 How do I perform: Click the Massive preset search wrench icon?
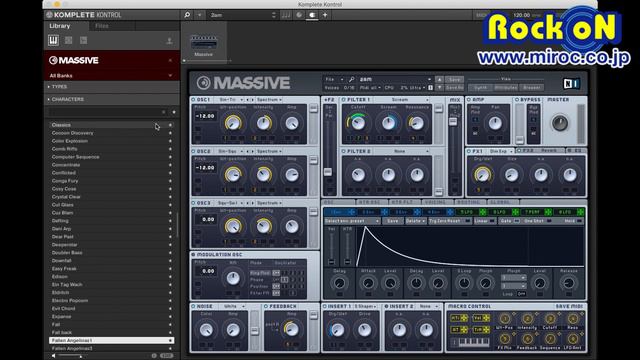coord(351,79)
